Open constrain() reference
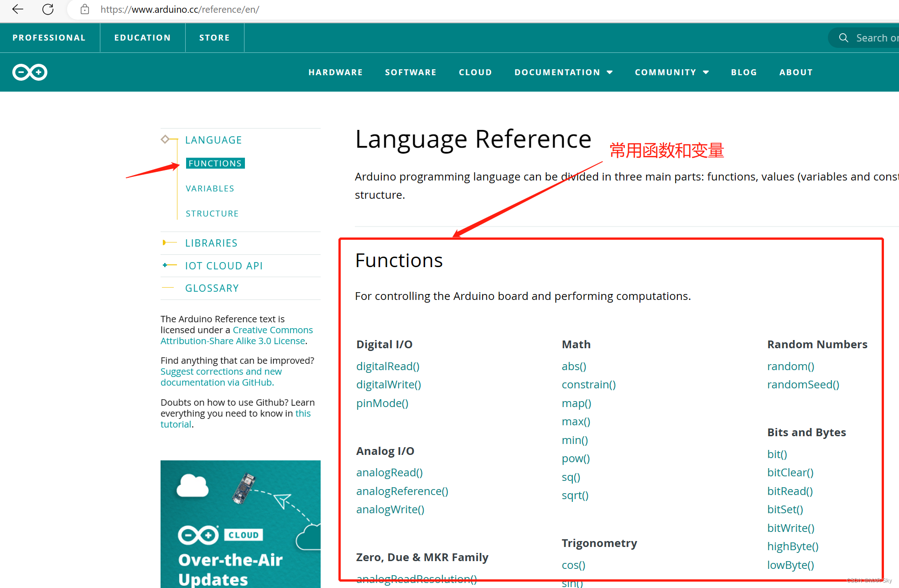 [589, 385]
